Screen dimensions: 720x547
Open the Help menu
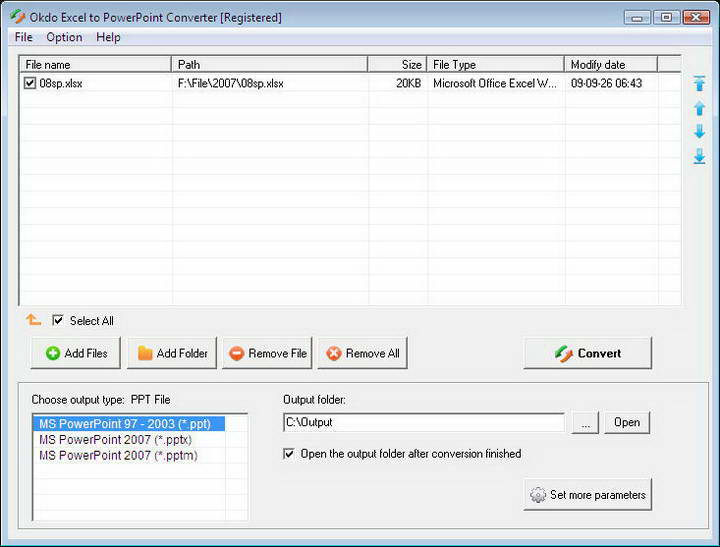click(108, 37)
